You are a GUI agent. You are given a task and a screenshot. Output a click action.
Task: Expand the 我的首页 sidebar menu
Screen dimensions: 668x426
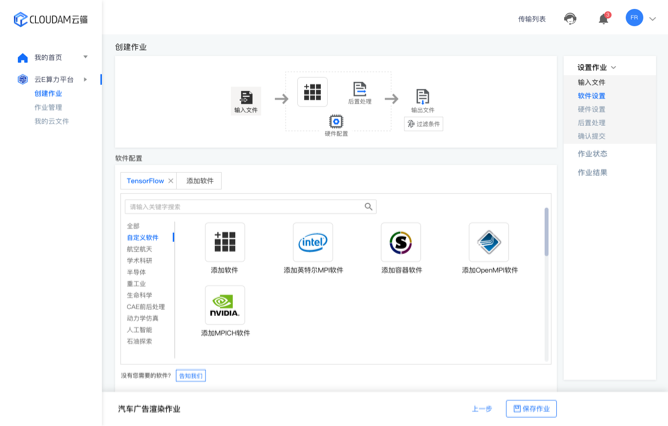pyautogui.click(x=85, y=58)
